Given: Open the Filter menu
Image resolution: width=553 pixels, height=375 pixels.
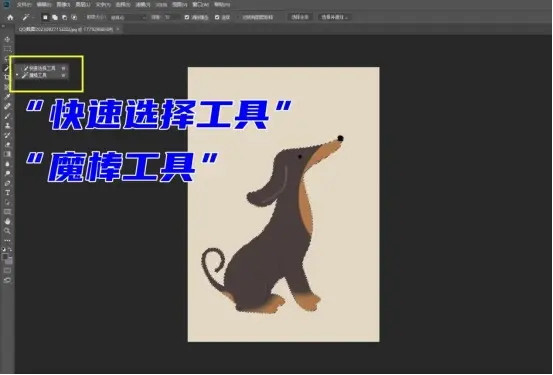Looking at the screenshot, I should pyautogui.click(x=143, y=5).
